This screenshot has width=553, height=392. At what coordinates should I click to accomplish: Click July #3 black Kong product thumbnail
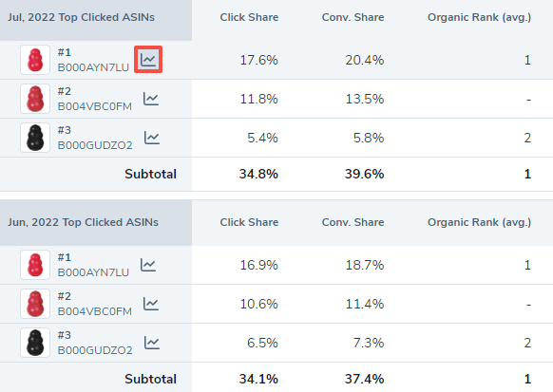pyautogui.click(x=35, y=138)
